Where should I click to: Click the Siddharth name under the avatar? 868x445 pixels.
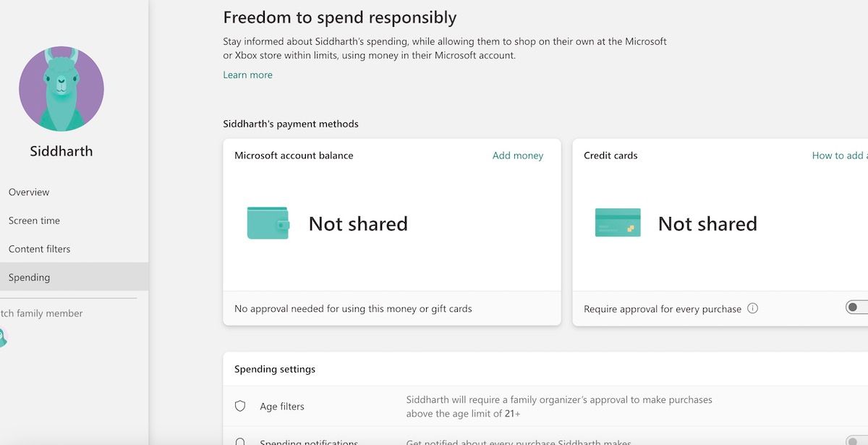pos(61,151)
